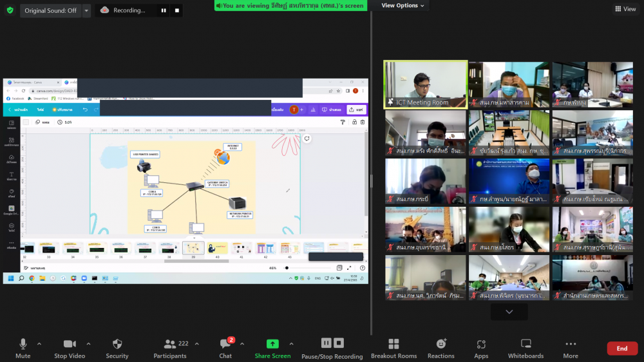Click the green Share Screen icon
This screenshot has height=362, width=644.
click(x=272, y=345)
